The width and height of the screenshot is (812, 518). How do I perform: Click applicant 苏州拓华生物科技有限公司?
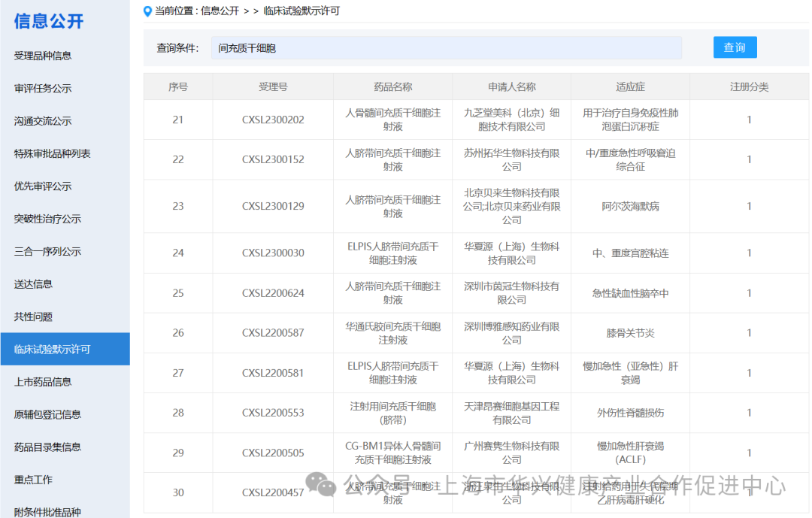pos(512,159)
